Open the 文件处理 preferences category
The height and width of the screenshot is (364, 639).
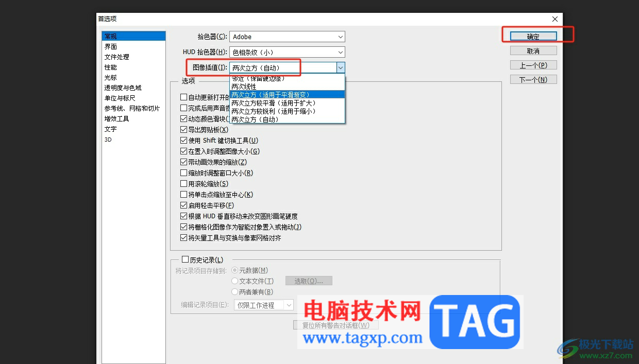[117, 57]
